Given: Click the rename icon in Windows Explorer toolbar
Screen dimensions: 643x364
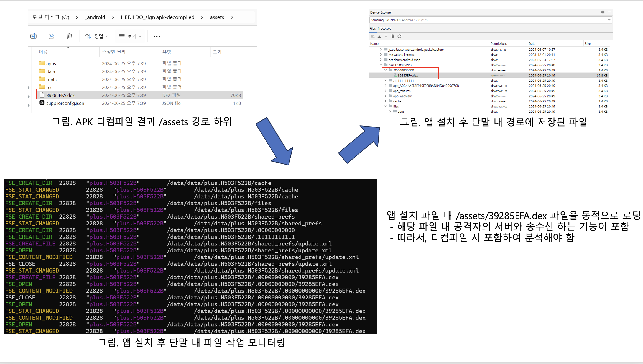Looking at the screenshot, I should click(34, 36).
